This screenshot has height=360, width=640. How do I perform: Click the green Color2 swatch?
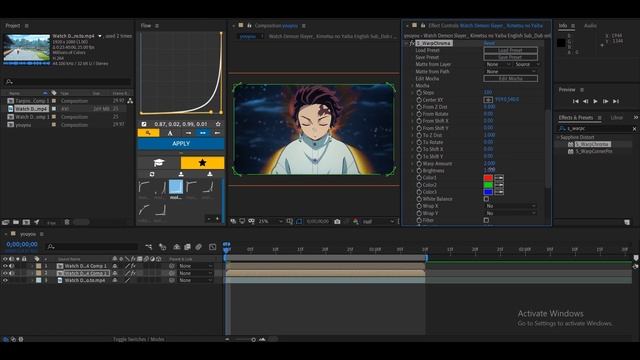point(488,185)
